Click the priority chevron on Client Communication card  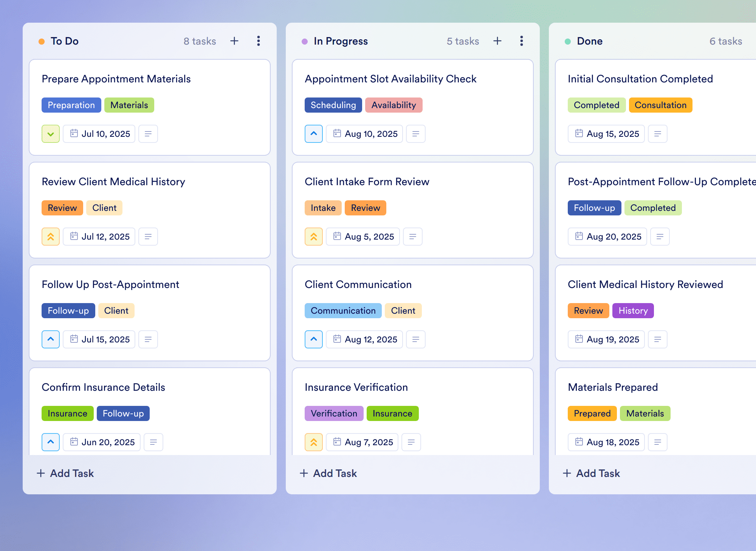[314, 339]
